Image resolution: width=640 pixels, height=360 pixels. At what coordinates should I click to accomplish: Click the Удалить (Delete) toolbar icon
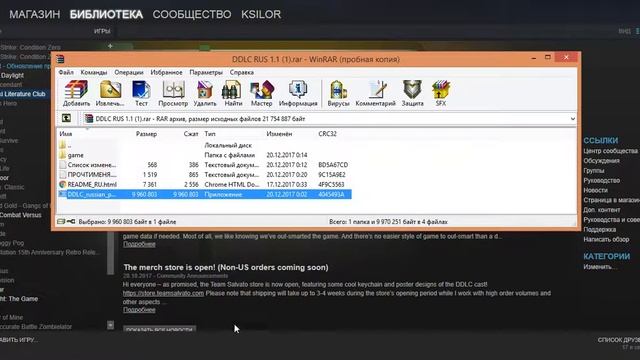pyautogui.click(x=204, y=93)
